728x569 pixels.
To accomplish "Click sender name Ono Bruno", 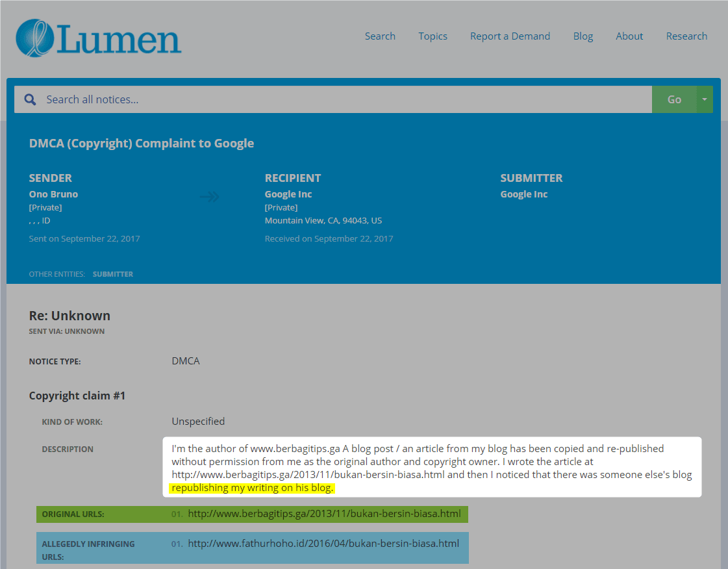I will pos(53,194).
